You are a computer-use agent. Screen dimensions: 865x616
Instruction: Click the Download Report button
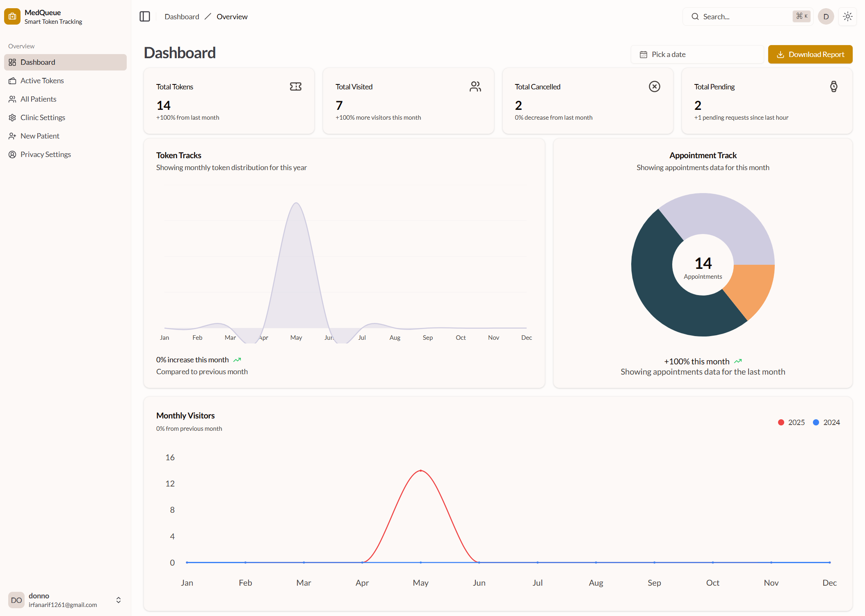810,55
